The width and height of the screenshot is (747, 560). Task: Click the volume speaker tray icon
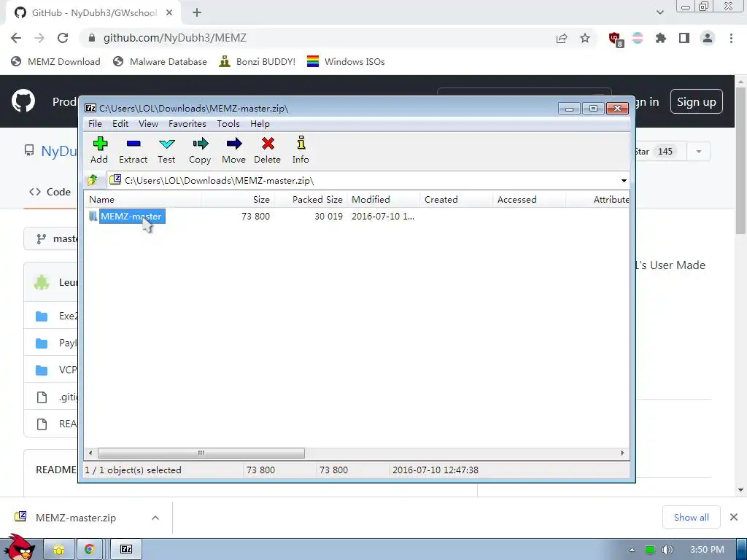click(667, 550)
